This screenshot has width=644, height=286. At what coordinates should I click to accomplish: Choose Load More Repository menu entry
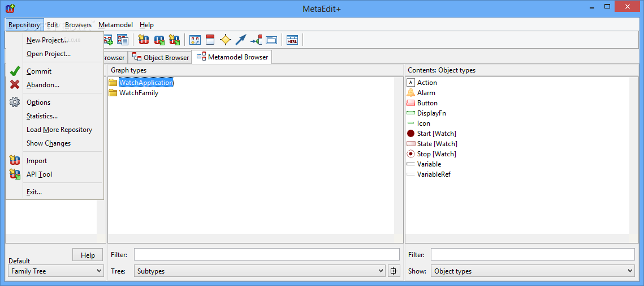59,130
